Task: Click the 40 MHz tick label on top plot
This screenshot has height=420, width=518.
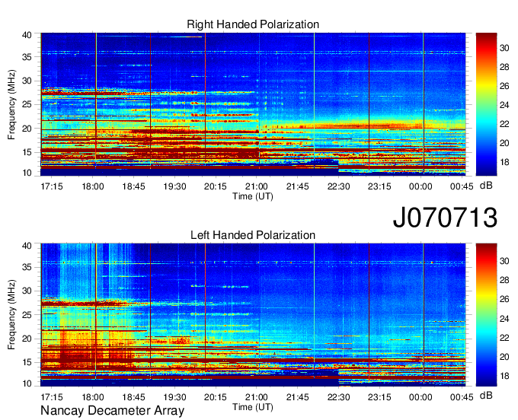Action: [27, 35]
